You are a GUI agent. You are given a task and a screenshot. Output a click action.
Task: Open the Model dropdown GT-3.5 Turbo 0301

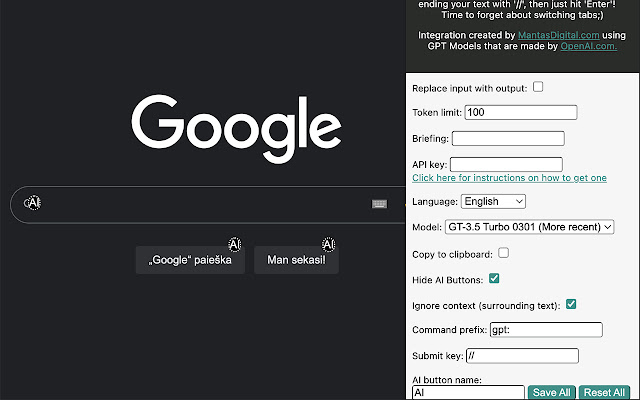click(529, 227)
